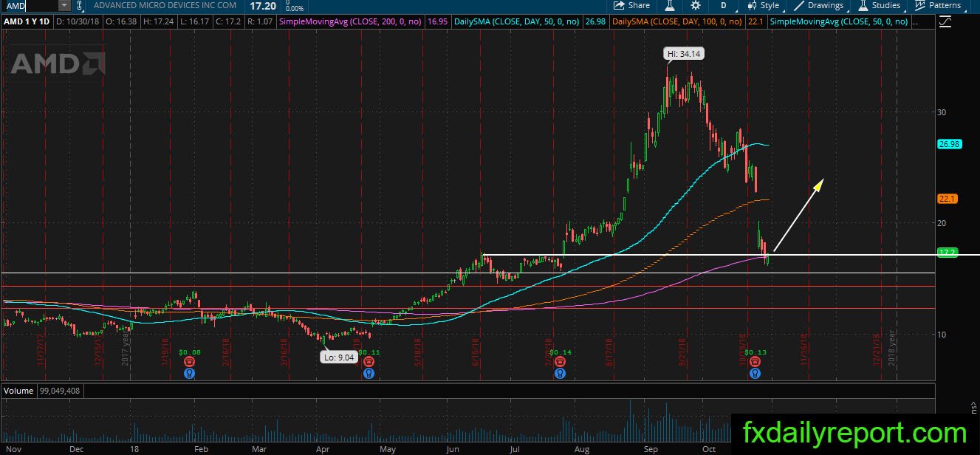Click the earnings phone icon under $0.14
The height and width of the screenshot is (455, 980).
(x=560, y=362)
